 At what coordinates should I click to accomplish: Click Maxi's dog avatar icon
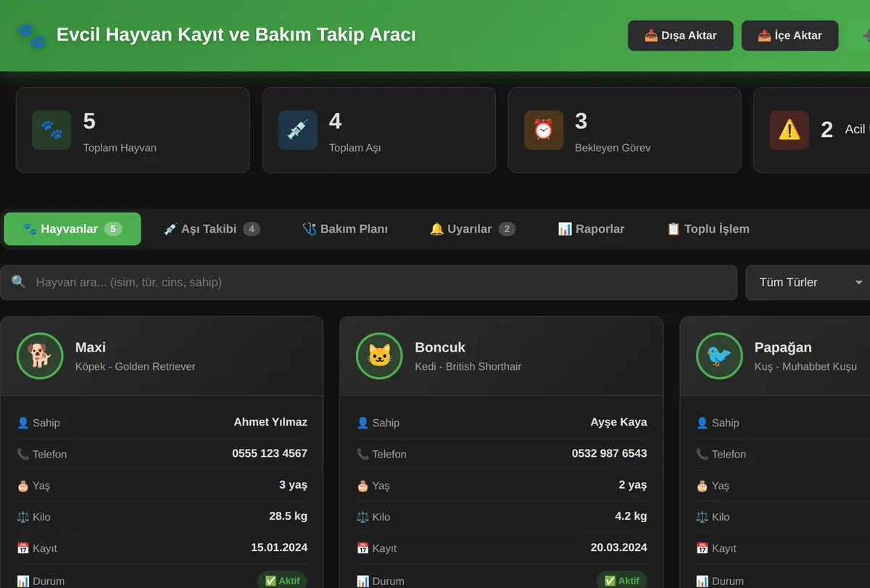point(39,355)
